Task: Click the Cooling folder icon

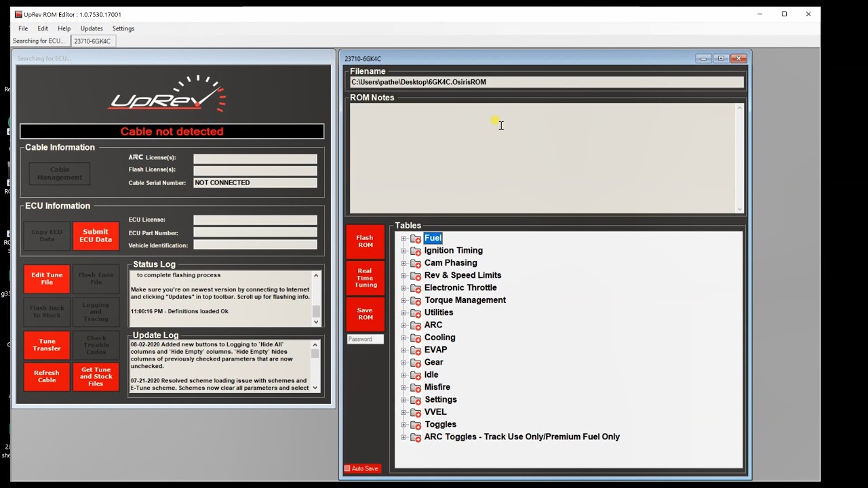Action: pyautogui.click(x=416, y=338)
